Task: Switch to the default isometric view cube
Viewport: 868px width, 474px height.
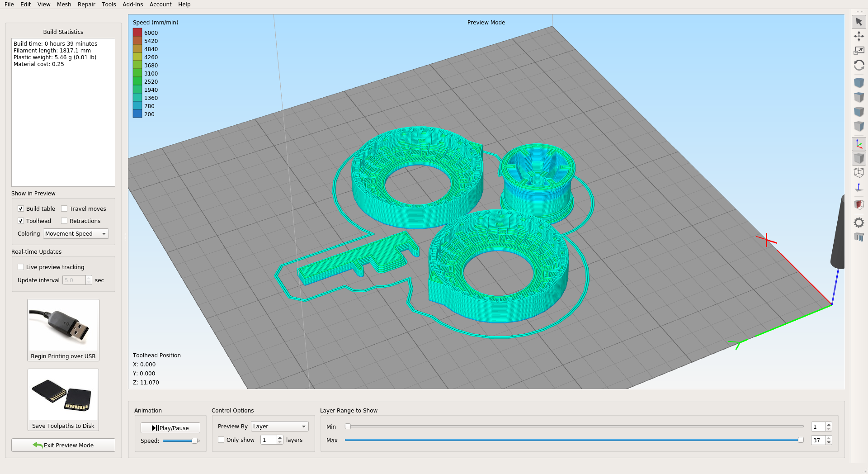Action: click(859, 83)
